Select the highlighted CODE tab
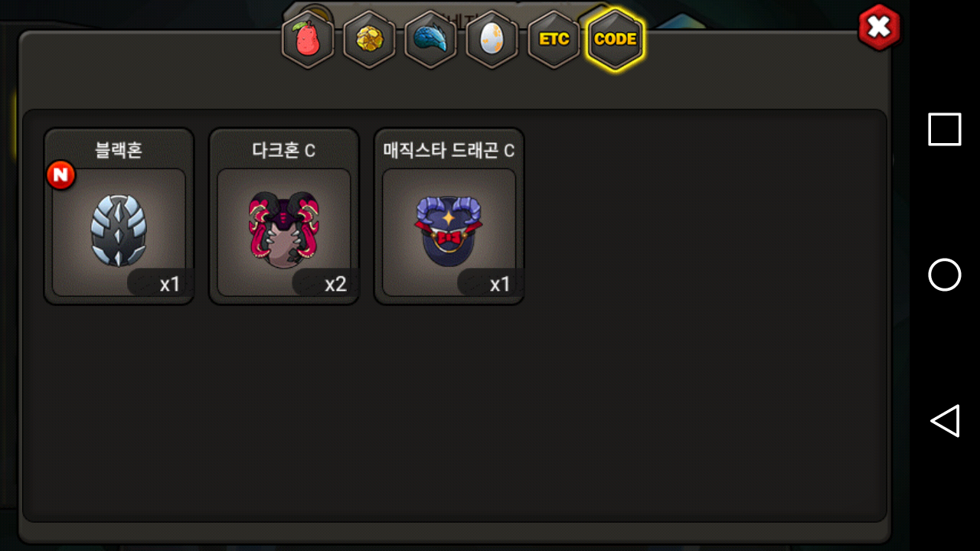This screenshot has width=980, height=551. [x=616, y=39]
